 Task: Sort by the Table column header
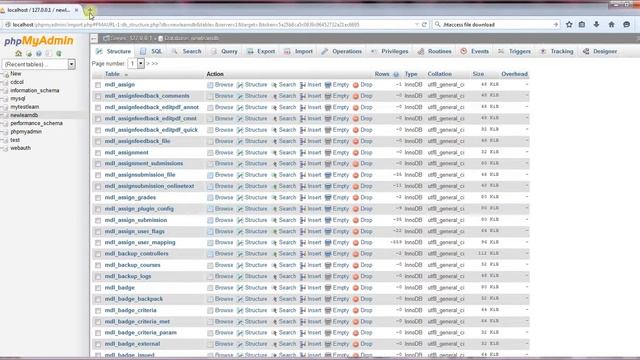coord(112,74)
